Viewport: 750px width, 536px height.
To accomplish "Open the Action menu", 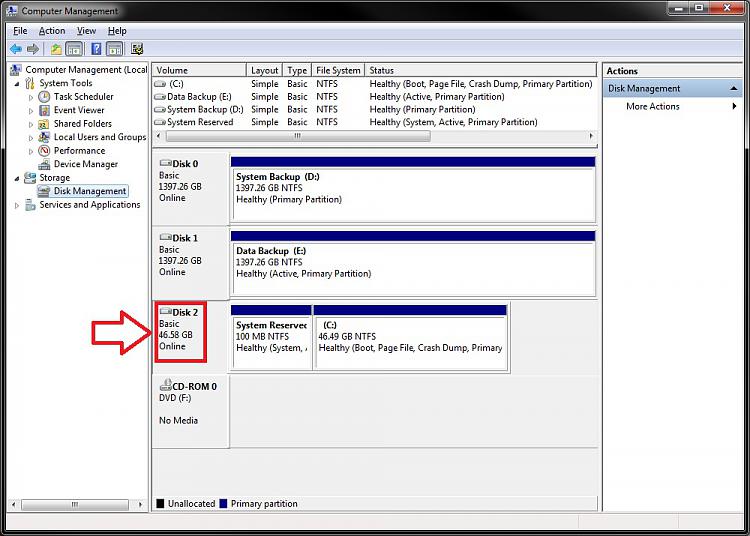I will (52, 31).
